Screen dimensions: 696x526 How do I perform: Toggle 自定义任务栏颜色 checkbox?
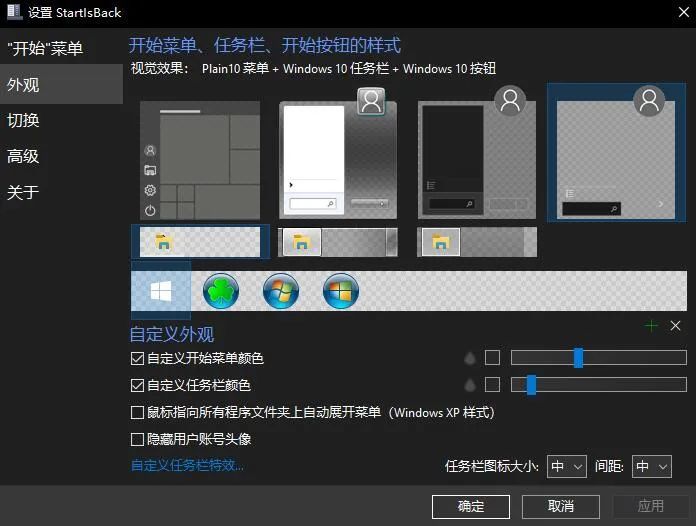pyautogui.click(x=137, y=385)
